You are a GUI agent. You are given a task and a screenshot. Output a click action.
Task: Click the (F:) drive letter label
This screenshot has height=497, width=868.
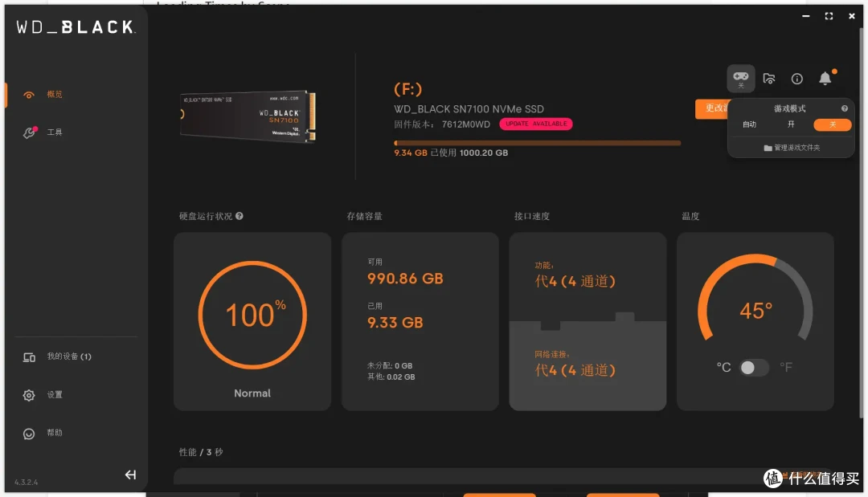pyautogui.click(x=408, y=89)
